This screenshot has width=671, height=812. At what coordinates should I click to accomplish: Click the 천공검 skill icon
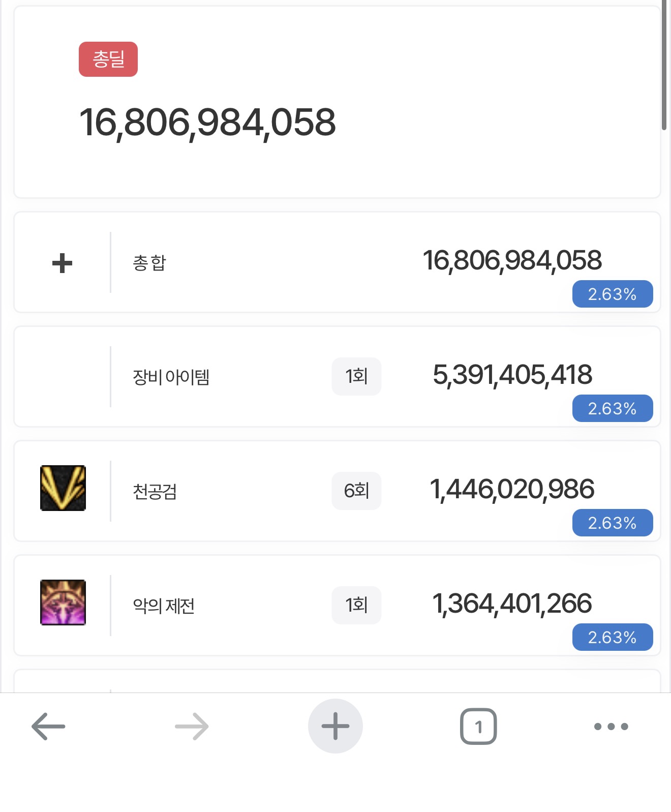[x=63, y=488]
